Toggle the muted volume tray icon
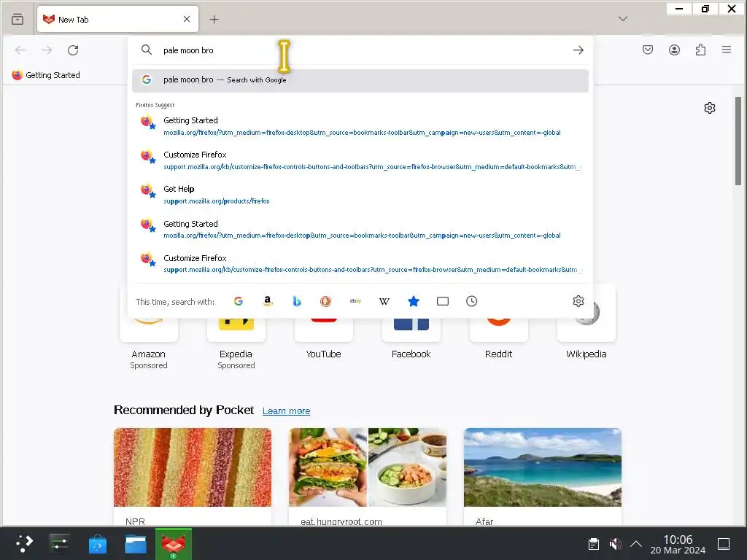This screenshot has width=747, height=560. tap(615, 544)
